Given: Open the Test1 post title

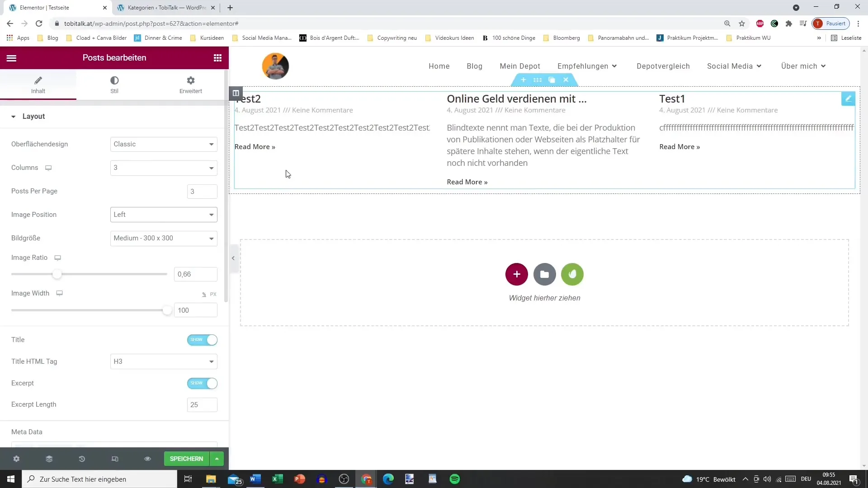Looking at the screenshot, I should tap(672, 99).
